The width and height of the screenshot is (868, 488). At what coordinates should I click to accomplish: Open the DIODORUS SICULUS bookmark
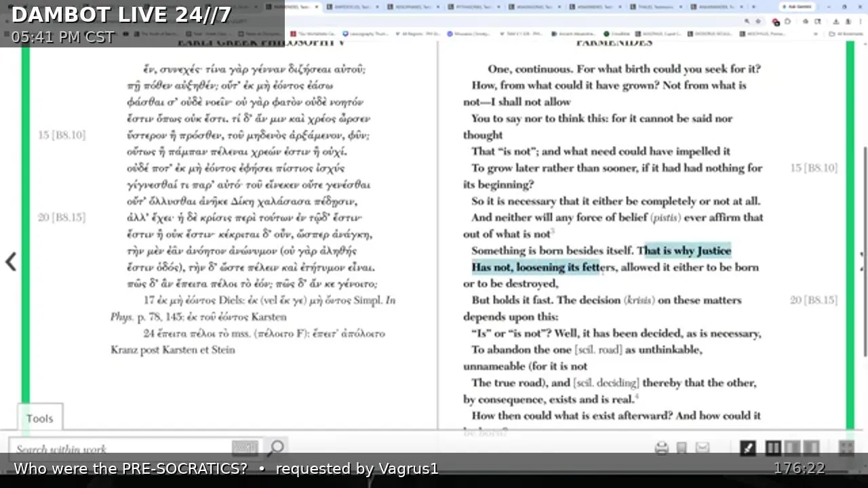(711, 33)
